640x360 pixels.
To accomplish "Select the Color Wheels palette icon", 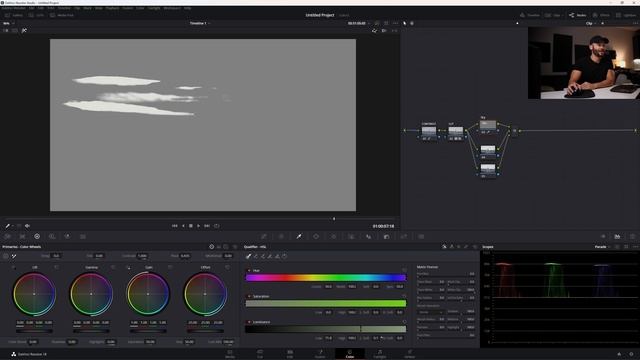I will (x=37, y=236).
